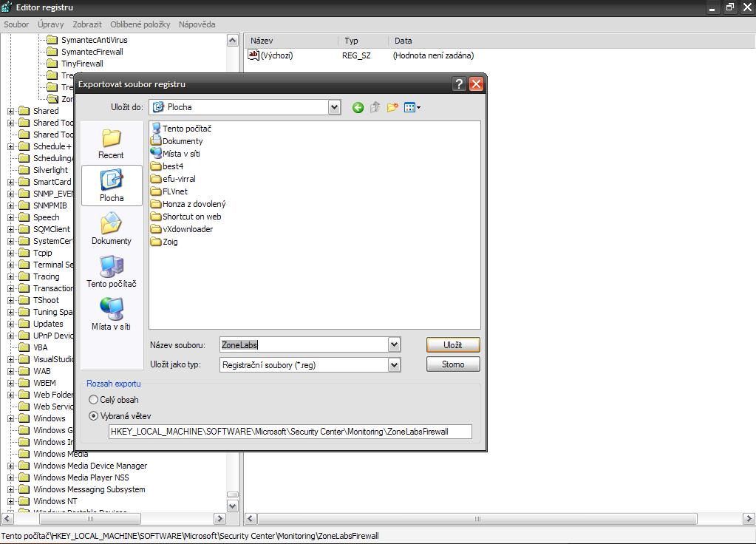Viewport: 756px width, 544px height.
Task: Expand the Schedule+ key
Action: click(x=10, y=146)
